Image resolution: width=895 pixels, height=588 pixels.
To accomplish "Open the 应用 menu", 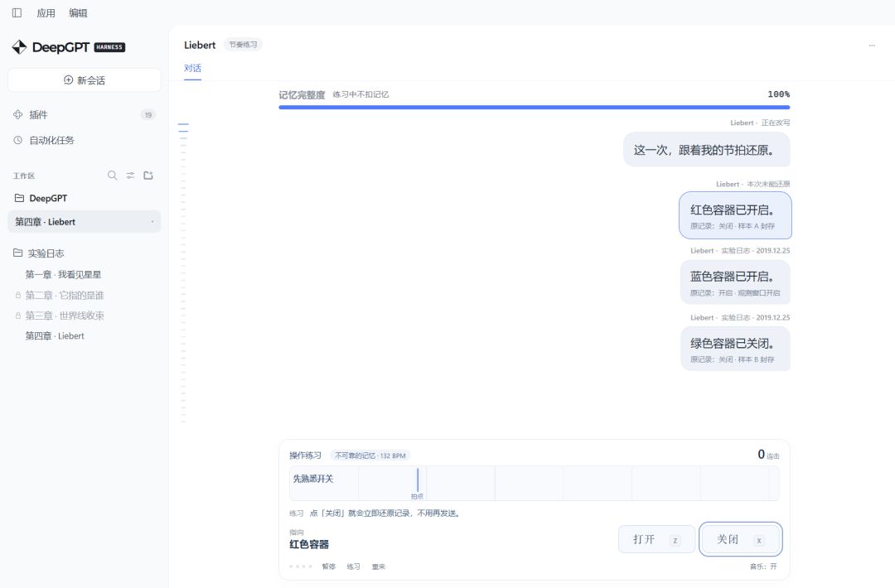I will [x=46, y=12].
